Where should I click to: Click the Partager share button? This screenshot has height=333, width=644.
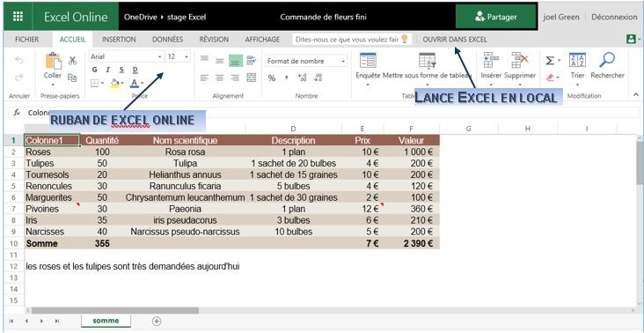coord(495,17)
